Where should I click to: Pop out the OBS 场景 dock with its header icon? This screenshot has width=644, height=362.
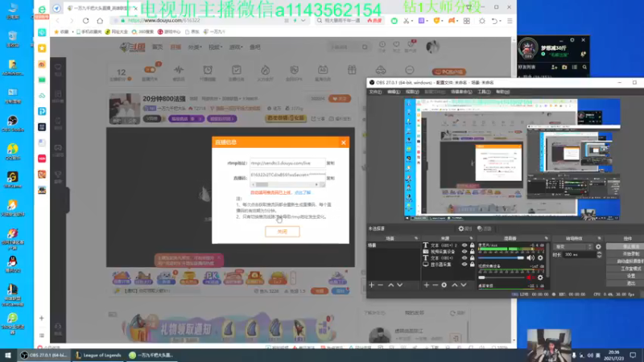[x=416, y=238]
